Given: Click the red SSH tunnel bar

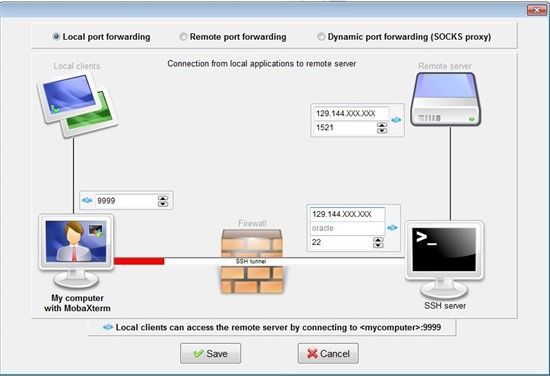Looking at the screenshot, I should (x=139, y=261).
